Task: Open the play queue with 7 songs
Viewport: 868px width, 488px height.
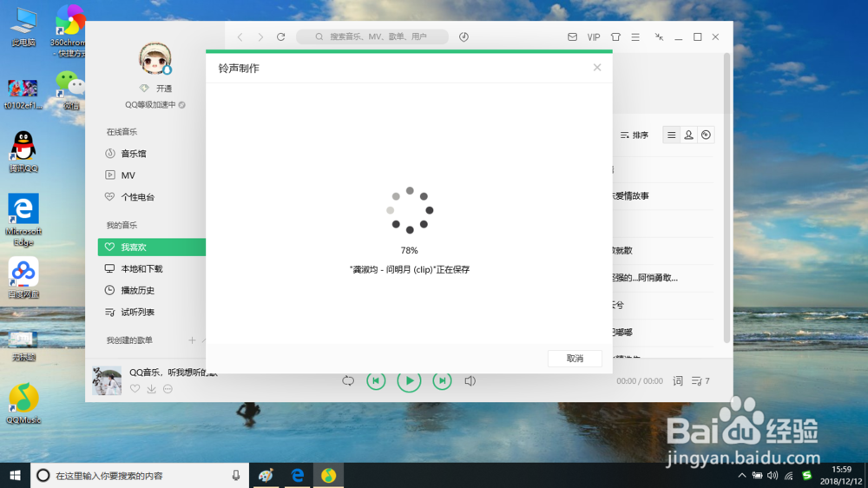Action: tap(700, 381)
